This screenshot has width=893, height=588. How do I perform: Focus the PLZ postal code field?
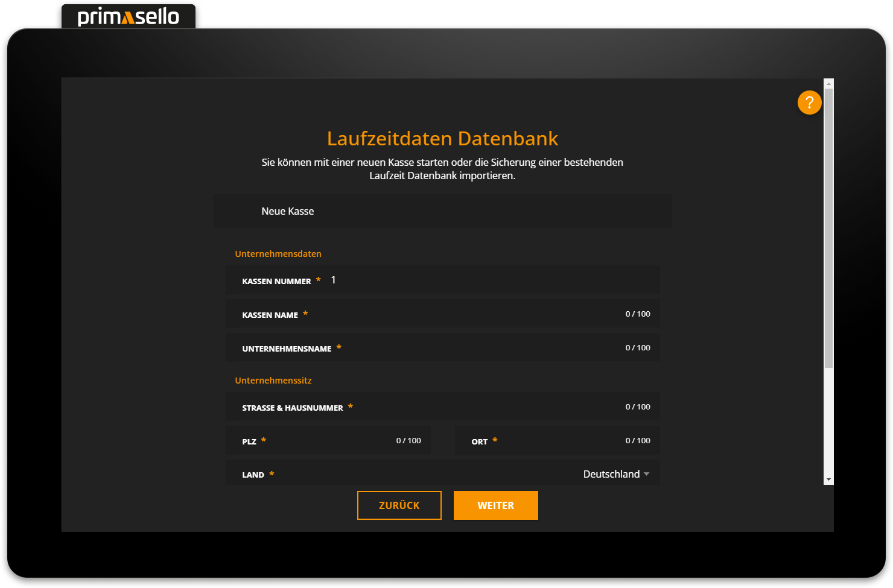pos(326,441)
